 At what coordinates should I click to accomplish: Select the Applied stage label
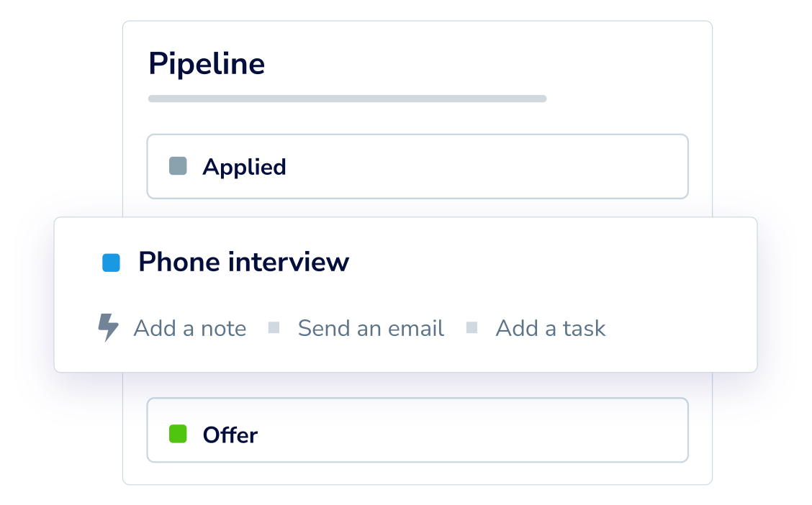[244, 167]
